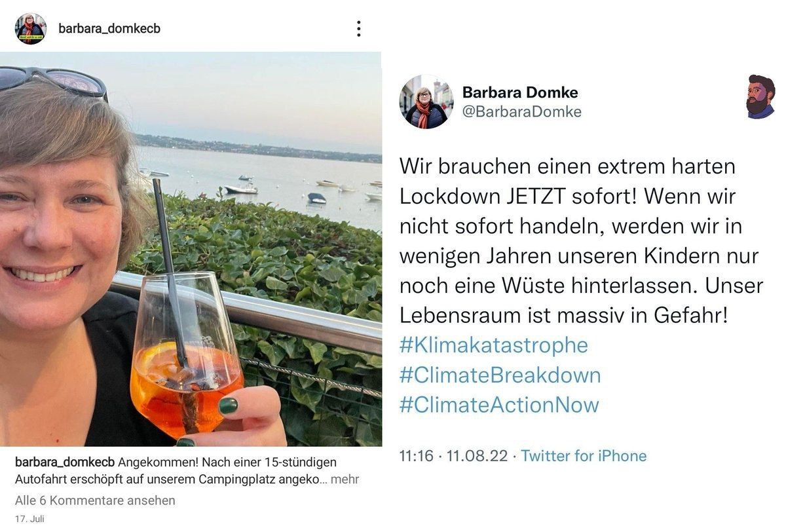This screenshot has width=786, height=532.
Task: Select the #ClimateActionNow hashtag
Action: coord(498,405)
